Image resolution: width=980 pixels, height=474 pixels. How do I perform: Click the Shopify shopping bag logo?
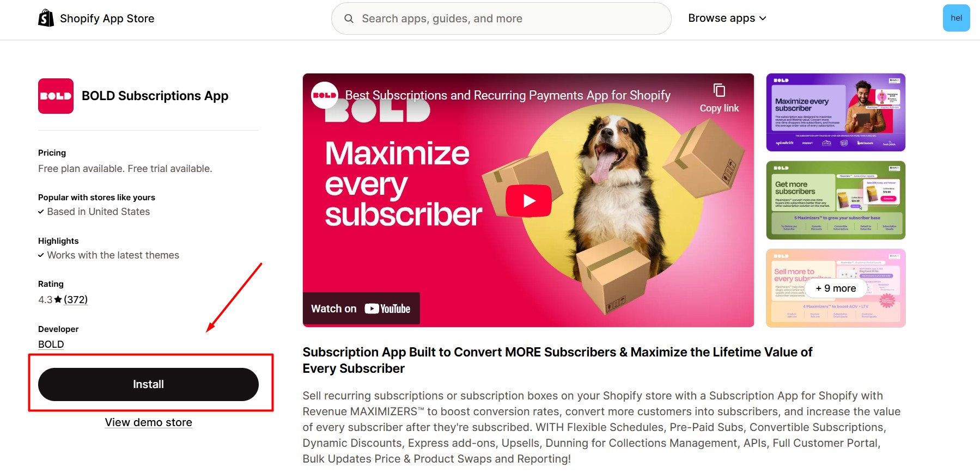[46, 17]
